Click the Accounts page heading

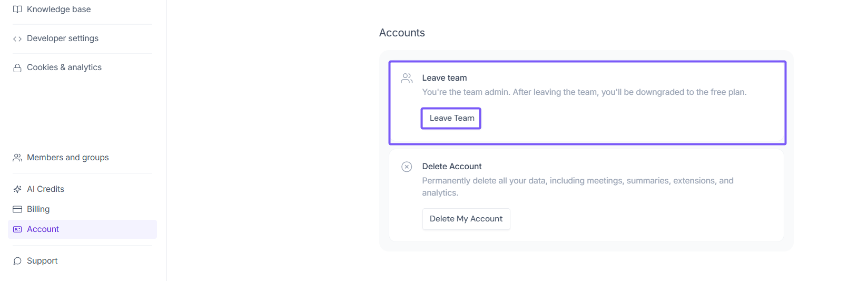tap(402, 33)
